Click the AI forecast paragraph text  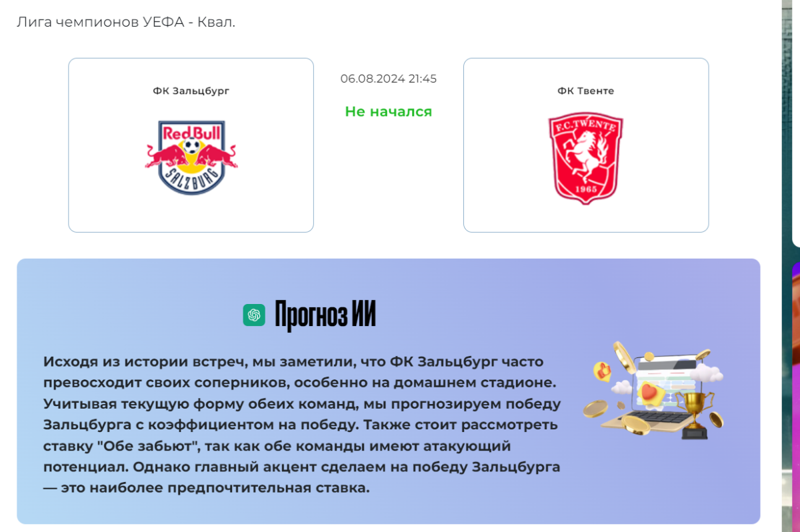pos(302,425)
